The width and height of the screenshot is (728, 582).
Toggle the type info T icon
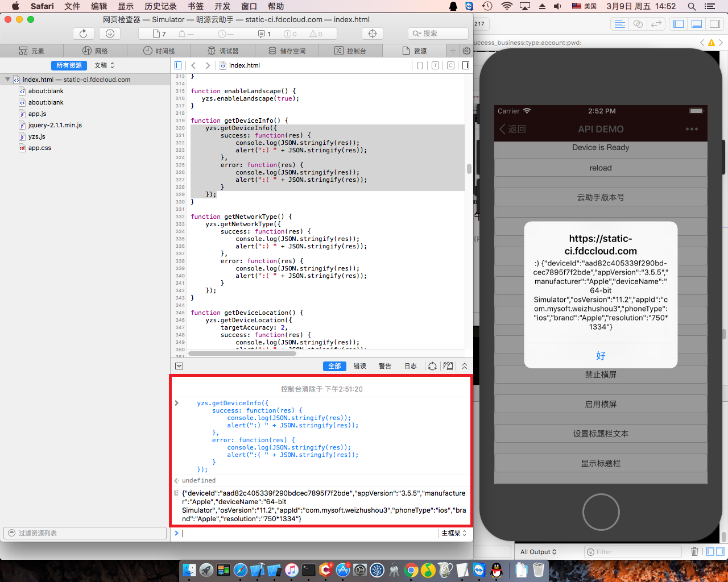tap(435, 65)
